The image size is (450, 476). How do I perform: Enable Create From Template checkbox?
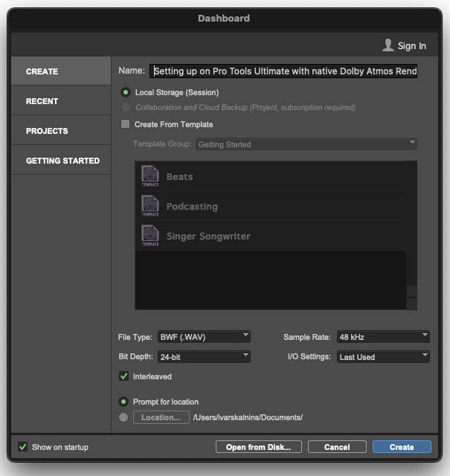[125, 124]
